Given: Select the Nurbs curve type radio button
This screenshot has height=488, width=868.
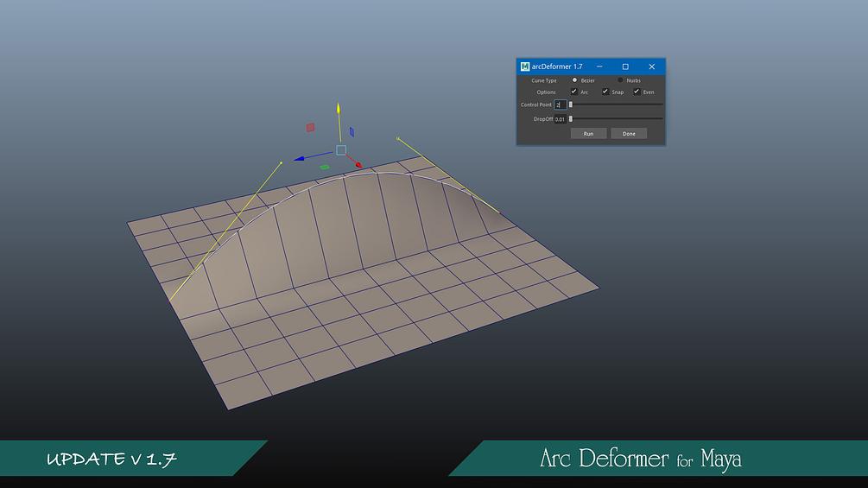Looking at the screenshot, I should click(620, 80).
